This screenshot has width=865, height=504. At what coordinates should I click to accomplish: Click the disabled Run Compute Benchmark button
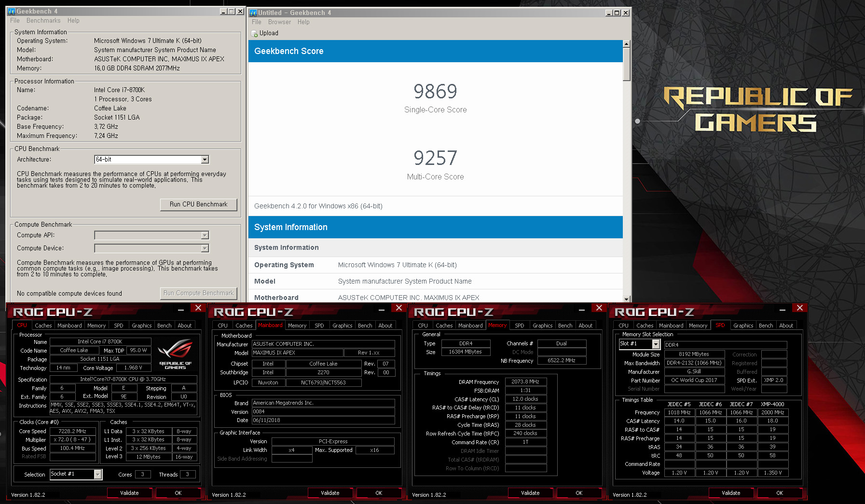(x=198, y=293)
